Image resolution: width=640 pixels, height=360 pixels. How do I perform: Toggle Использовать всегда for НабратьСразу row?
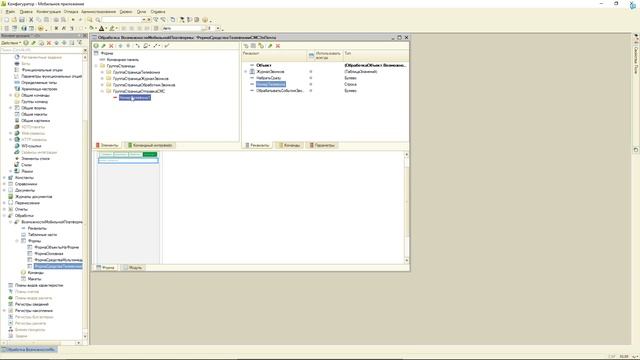(311, 78)
